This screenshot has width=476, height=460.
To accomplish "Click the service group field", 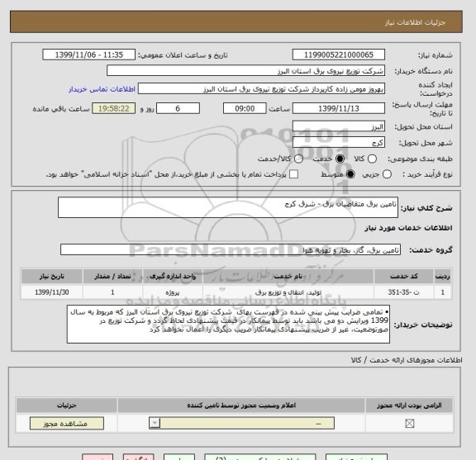I will pyautogui.click(x=231, y=249).
